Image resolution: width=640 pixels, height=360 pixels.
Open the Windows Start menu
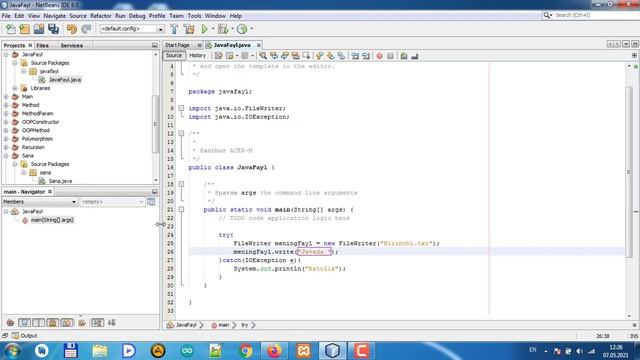12,351
